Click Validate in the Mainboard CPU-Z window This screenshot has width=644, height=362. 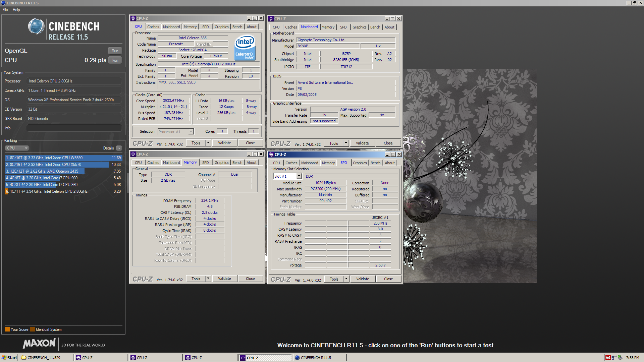[362, 143]
